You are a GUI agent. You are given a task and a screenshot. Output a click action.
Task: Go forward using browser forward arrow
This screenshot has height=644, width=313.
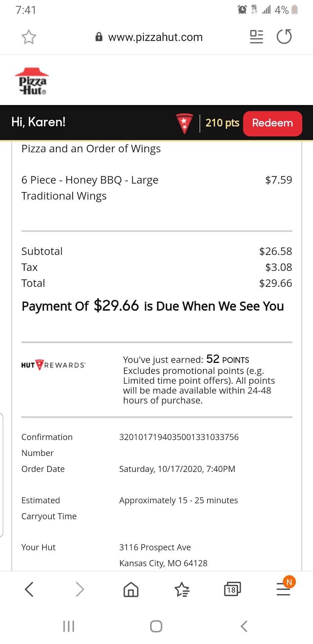coord(80,589)
